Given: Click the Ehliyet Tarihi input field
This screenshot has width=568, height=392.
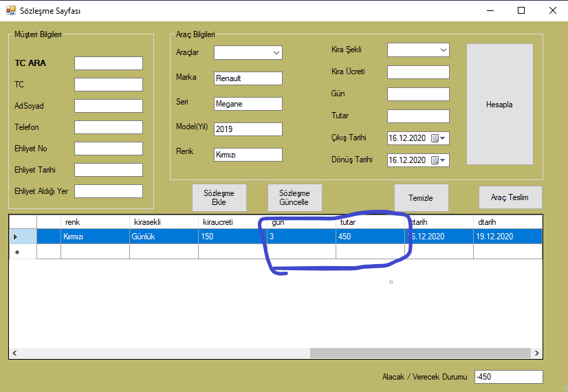Looking at the screenshot, I should 109,171.
